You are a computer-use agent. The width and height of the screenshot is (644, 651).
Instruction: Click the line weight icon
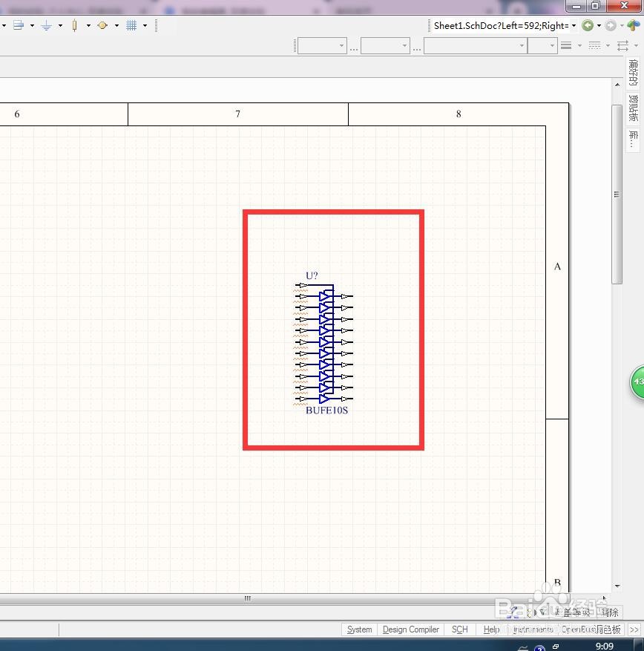pyautogui.click(x=566, y=45)
